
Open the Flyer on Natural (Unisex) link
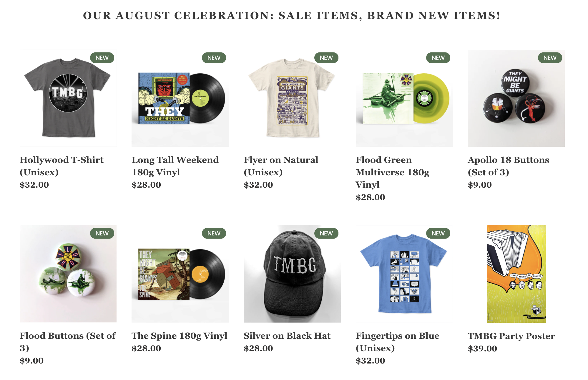tap(281, 166)
